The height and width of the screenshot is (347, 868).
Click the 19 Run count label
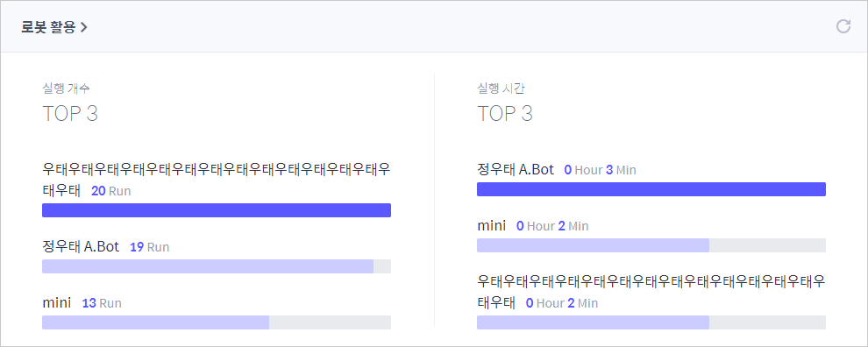tap(149, 247)
